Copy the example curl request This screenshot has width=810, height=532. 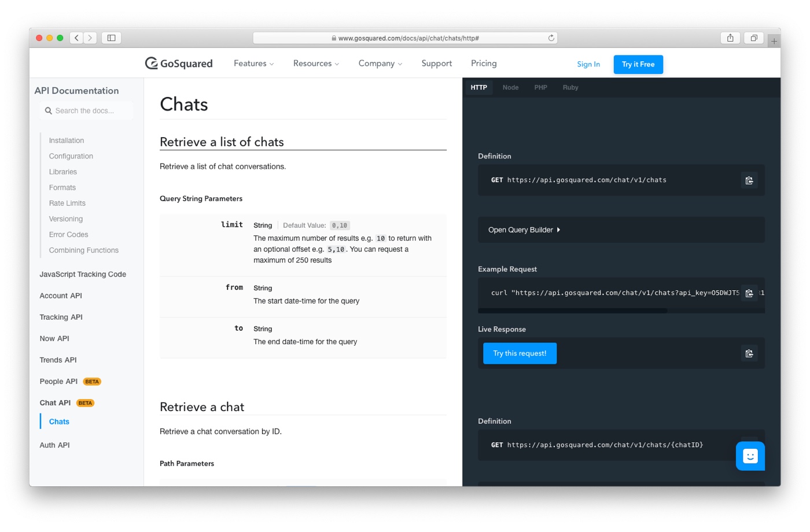click(749, 293)
